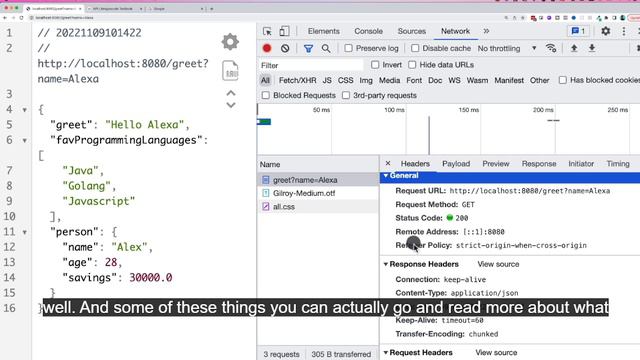
Task: Toggle raw view document icon
Action: [x=230, y=71]
